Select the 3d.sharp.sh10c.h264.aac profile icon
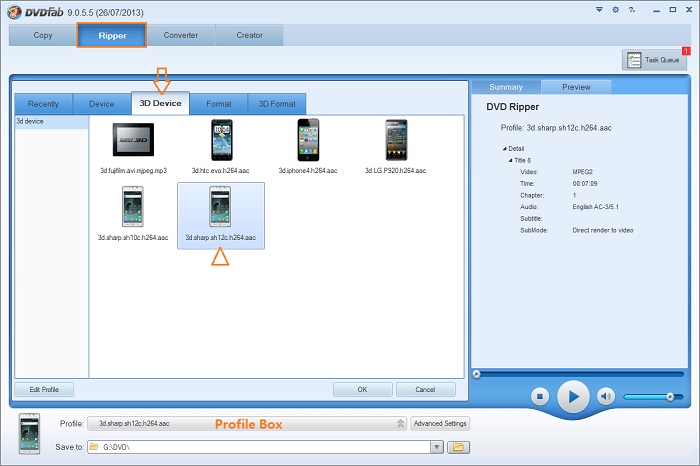This screenshot has height=466, width=700. pos(133,206)
